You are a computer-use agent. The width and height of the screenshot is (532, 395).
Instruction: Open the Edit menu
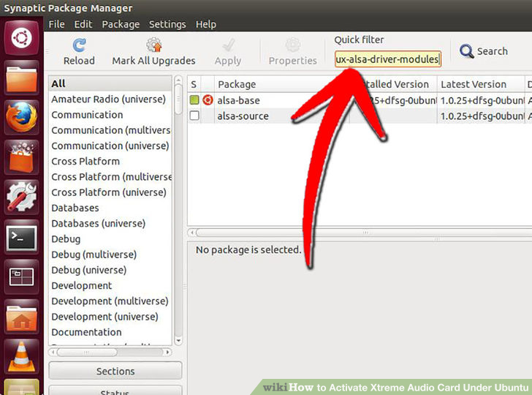coord(83,24)
